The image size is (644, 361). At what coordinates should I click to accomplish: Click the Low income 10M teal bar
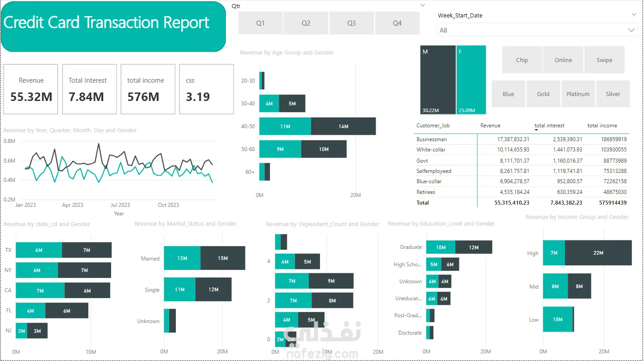click(558, 319)
